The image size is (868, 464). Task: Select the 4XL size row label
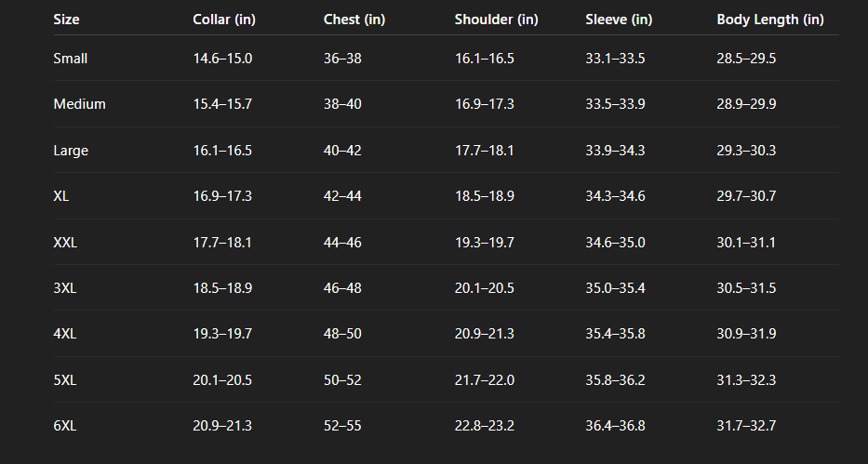[65, 334]
